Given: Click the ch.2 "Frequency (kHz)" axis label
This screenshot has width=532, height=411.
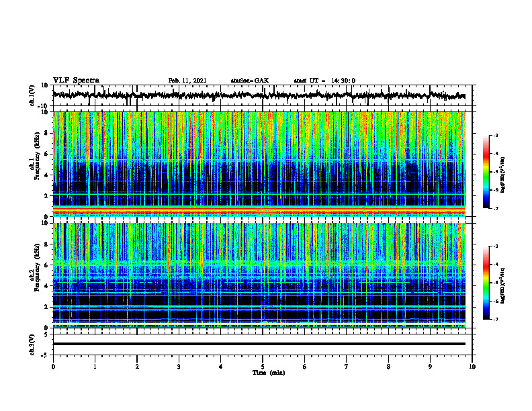Looking at the screenshot, I should (x=37, y=267).
